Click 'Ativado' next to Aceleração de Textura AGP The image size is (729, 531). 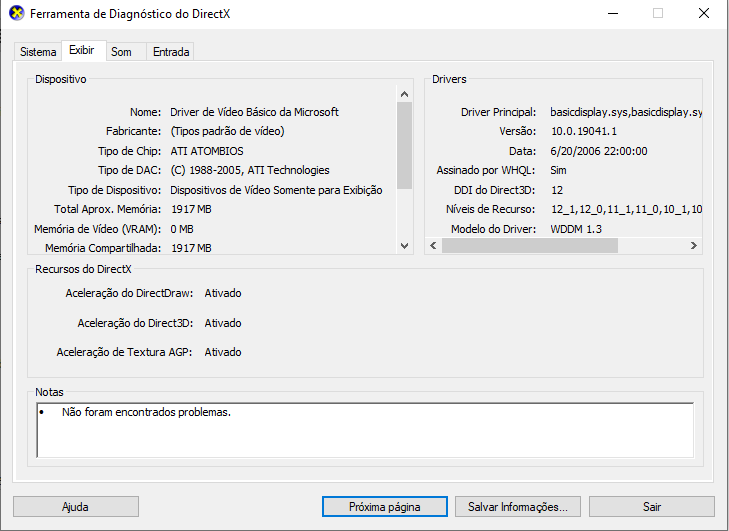point(223,352)
